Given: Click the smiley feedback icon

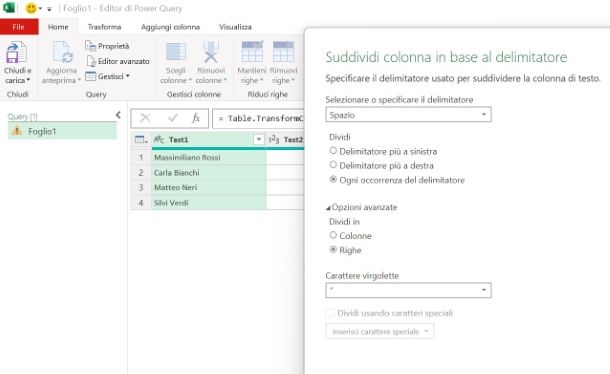Looking at the screenshot, I should click(31, 8).
